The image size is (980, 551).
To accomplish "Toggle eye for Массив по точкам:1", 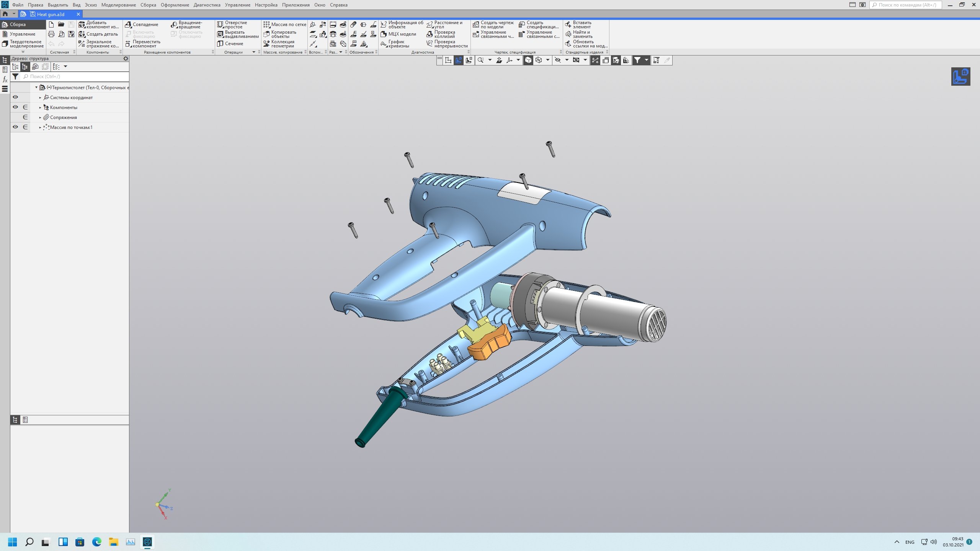I will click(x=15, y=127).
